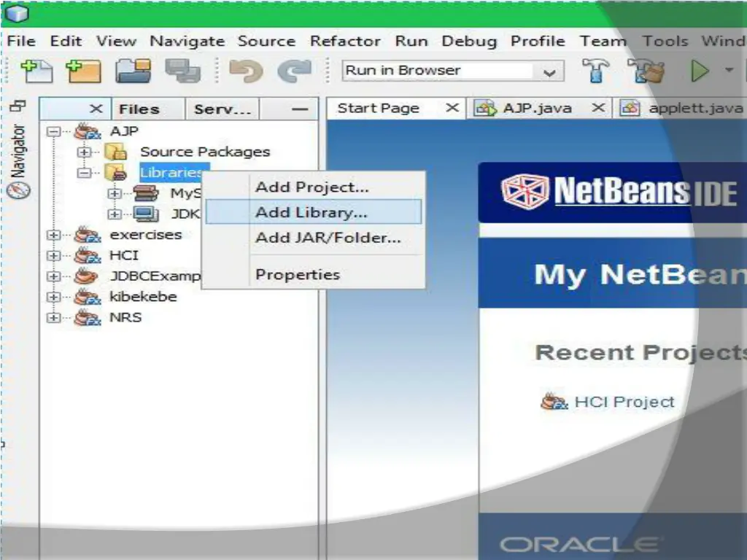Expand the NRS project node
Viewport: 747px width, 560px height.
(53, 318)
